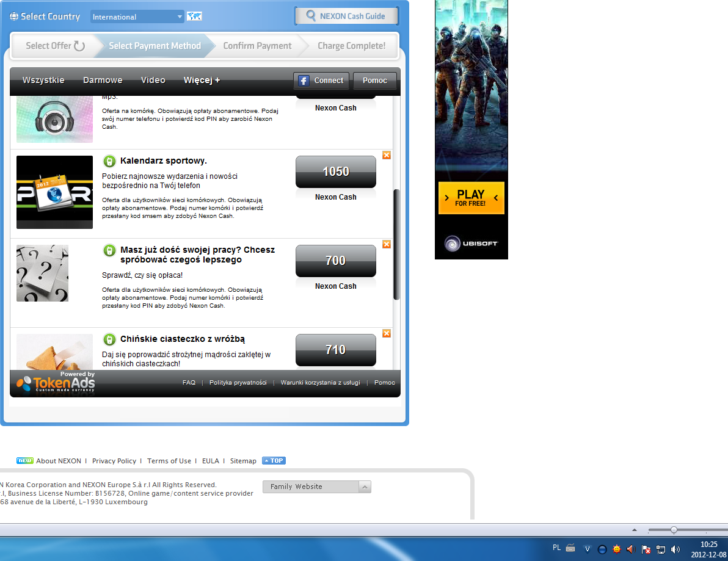Image resolution: width=728 pixels, height=561 pixels.
Task: Click mobile icon beside Masz już dość offer
Action: tap(109, 250)
